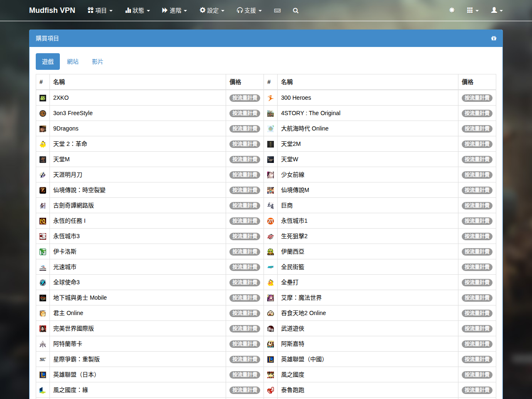Click the 星際爭霸：重製版 icon
The width and height of the screenshot is (532, 399).
pyautogui.click(x=43, y=360)
